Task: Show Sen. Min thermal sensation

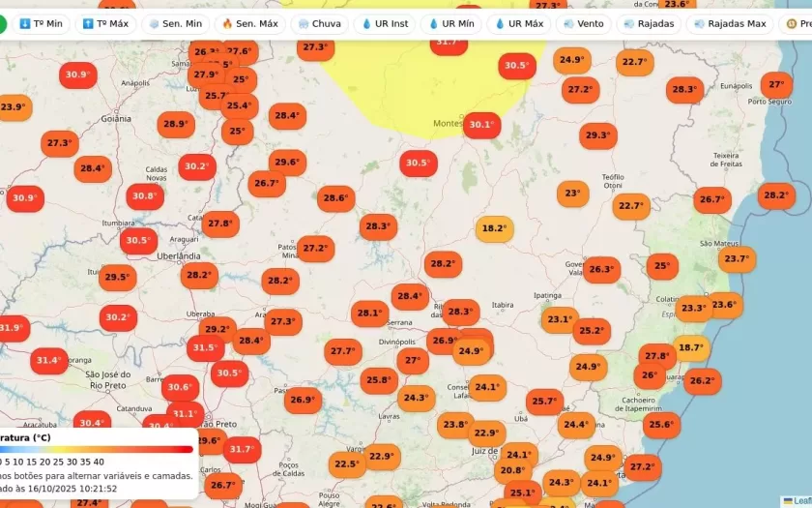Action: pos(175,23)
